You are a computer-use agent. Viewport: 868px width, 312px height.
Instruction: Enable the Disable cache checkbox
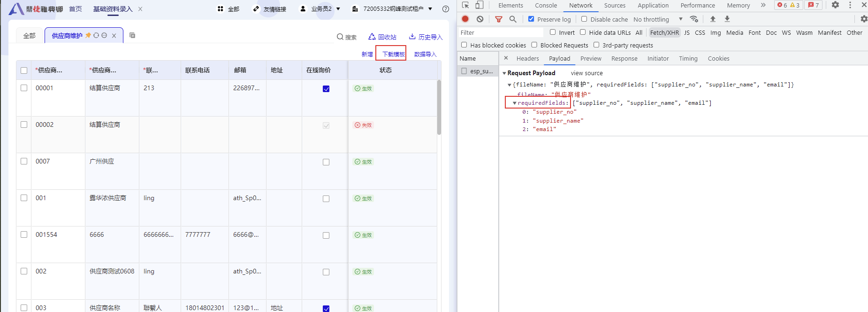pyautogui.click(x=584, y=19)
